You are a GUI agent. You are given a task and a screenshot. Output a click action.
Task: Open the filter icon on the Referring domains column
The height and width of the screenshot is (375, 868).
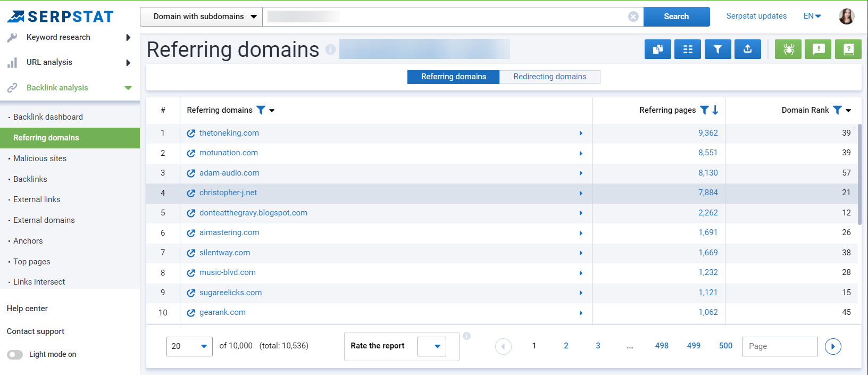coord(261,110)
